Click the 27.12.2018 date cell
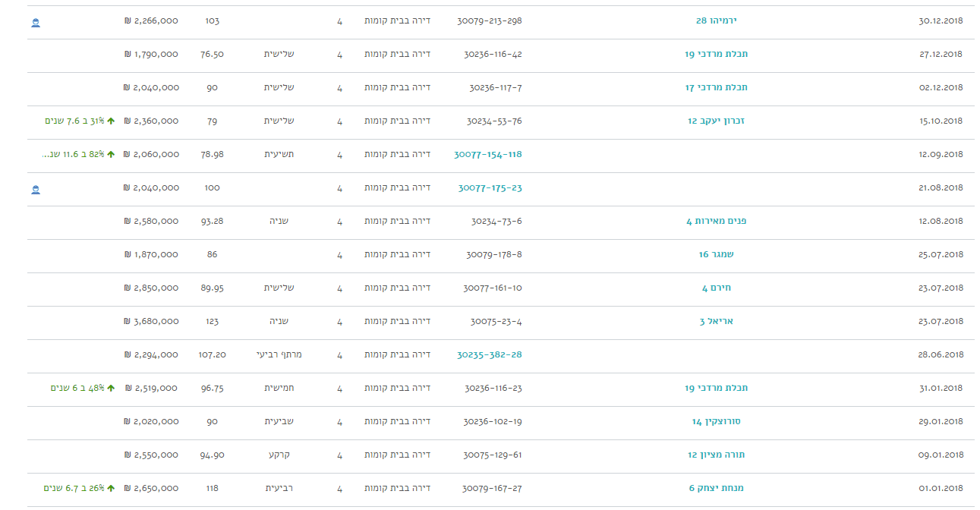The height and width of the screenshot is (510, 980). point(940,55)
